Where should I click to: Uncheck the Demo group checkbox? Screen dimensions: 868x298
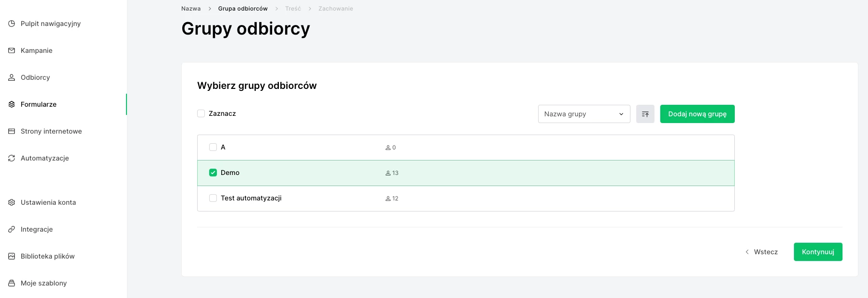coord(213,173)
